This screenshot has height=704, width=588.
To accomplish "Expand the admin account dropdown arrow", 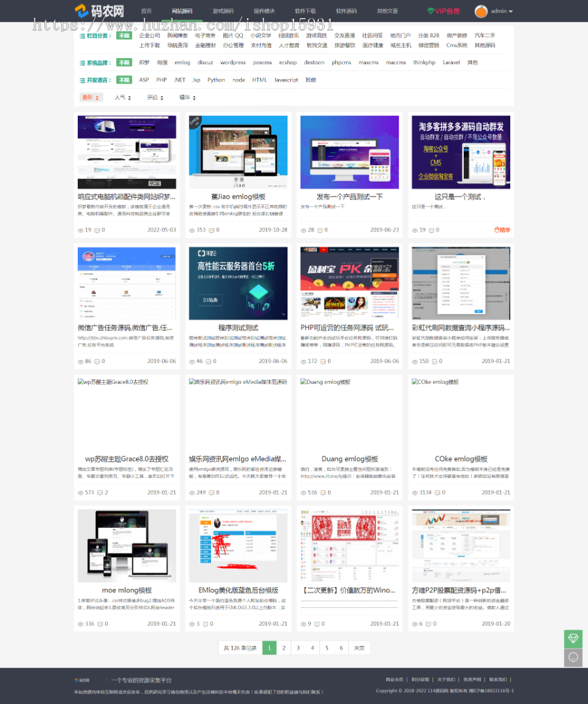I will coord(511,11).
